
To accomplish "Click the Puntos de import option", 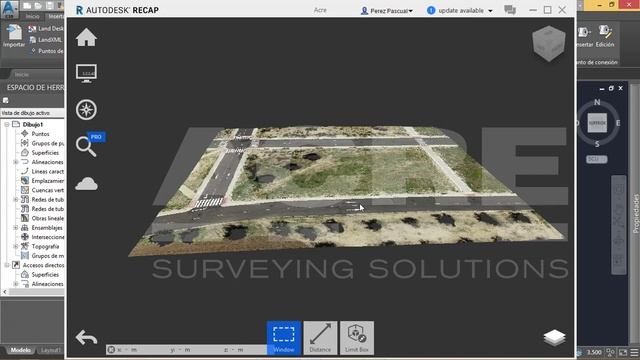I will coord(47,51).
